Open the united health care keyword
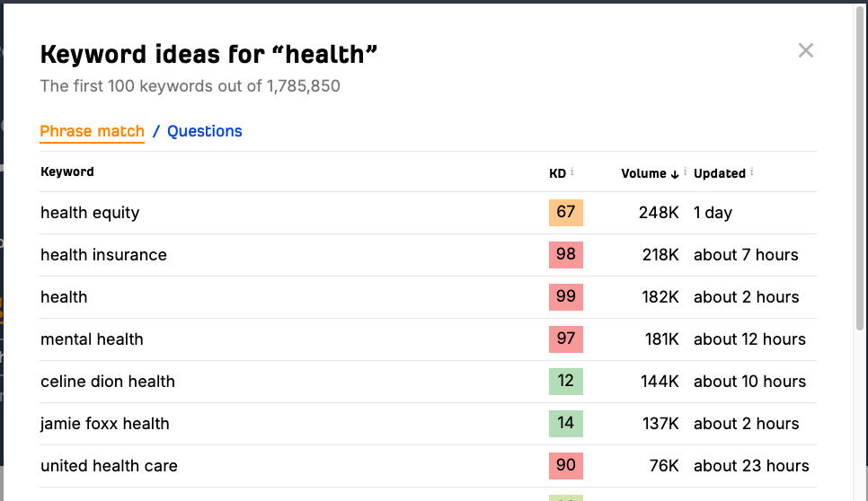Viewport: 868px width, 501px height. [109, 466]
